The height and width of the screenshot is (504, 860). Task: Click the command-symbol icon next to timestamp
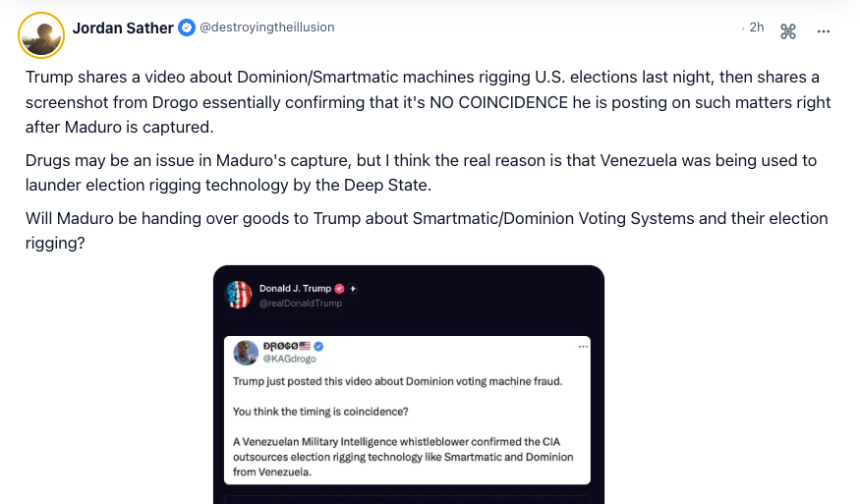click(x=788, y=31)
